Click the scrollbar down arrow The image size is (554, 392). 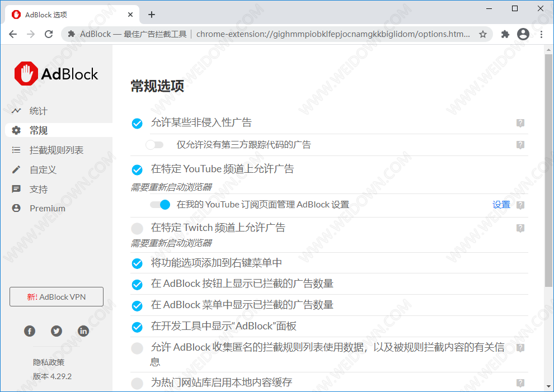(x=548, y=387)
